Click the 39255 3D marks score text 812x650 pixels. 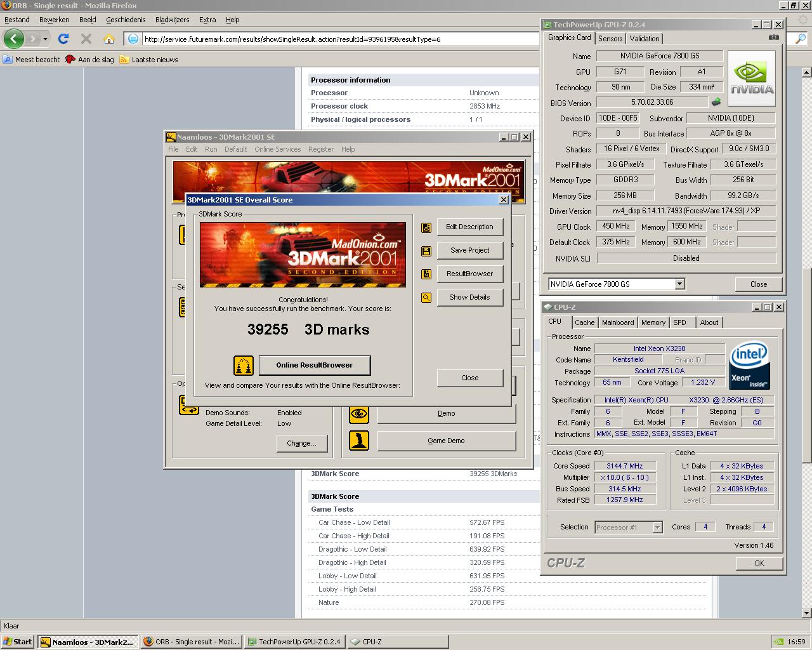click(x=308, y=329)
